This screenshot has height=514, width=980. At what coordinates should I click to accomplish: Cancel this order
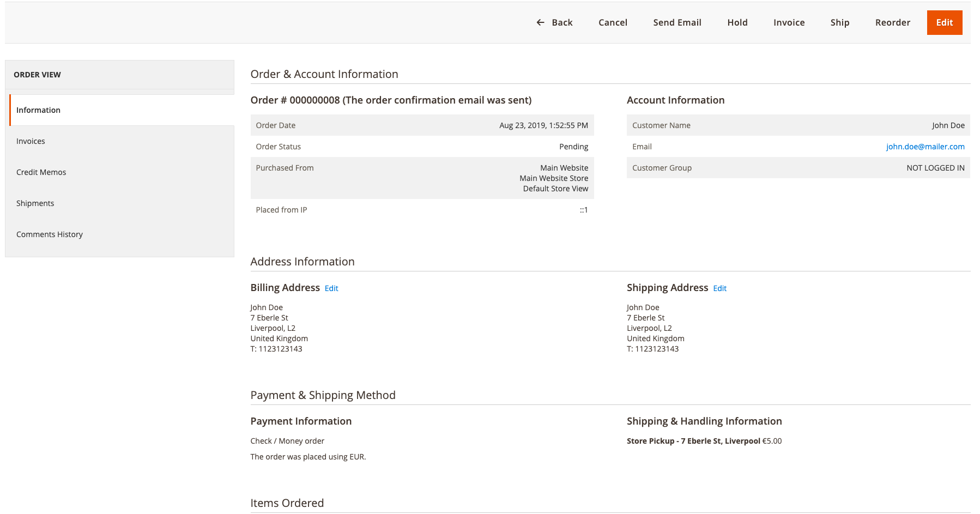pos(613,22)
